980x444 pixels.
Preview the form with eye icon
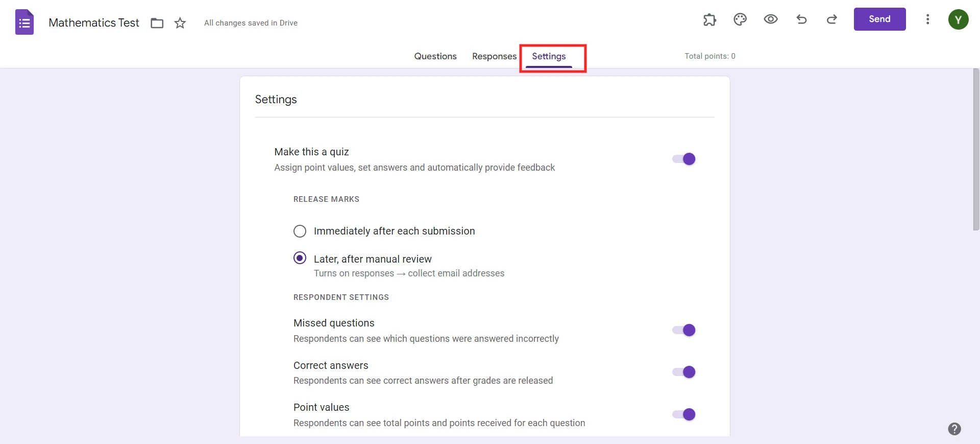coord(771,19)
